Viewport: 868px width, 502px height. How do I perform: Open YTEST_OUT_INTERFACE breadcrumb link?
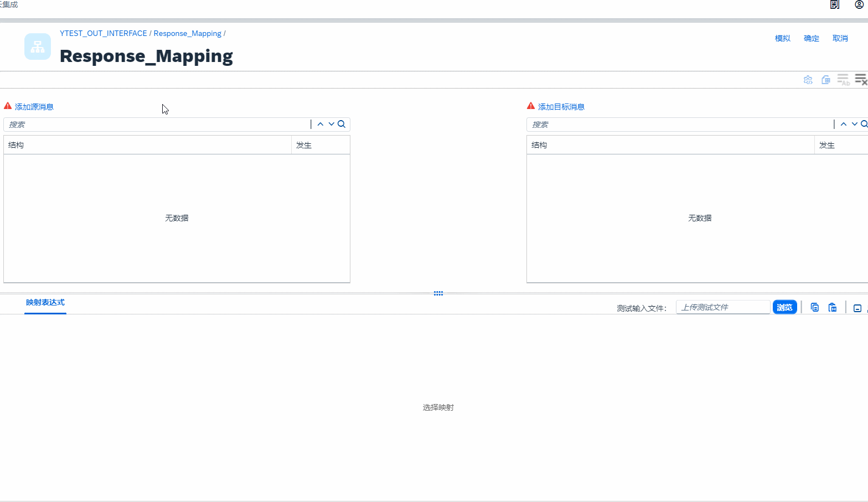tap(104, 34)
